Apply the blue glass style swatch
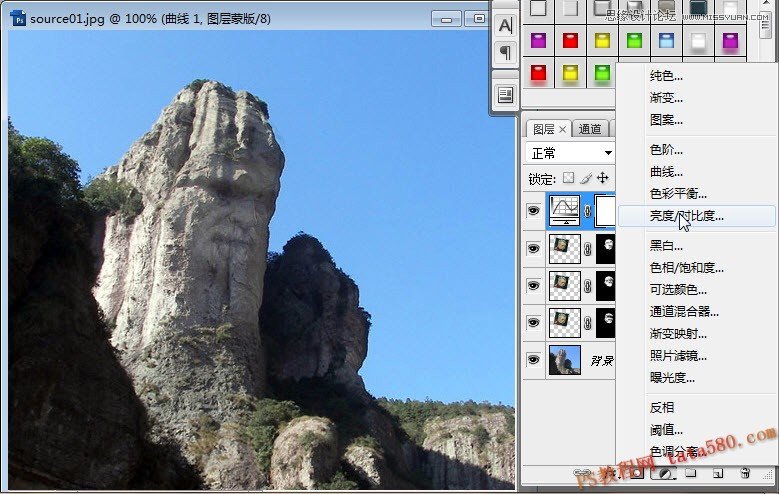The image size is (779, 494). [x=666, y=40]
